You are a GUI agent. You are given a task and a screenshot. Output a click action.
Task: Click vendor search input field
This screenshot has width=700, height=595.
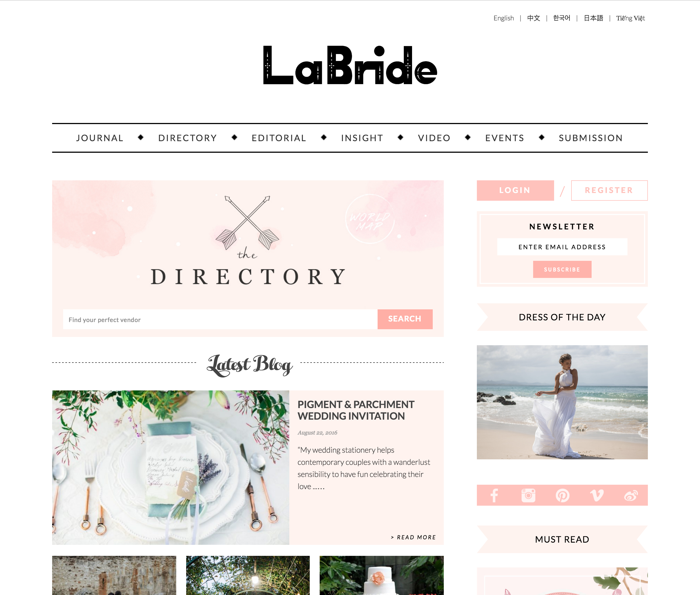tap(220, 319)
